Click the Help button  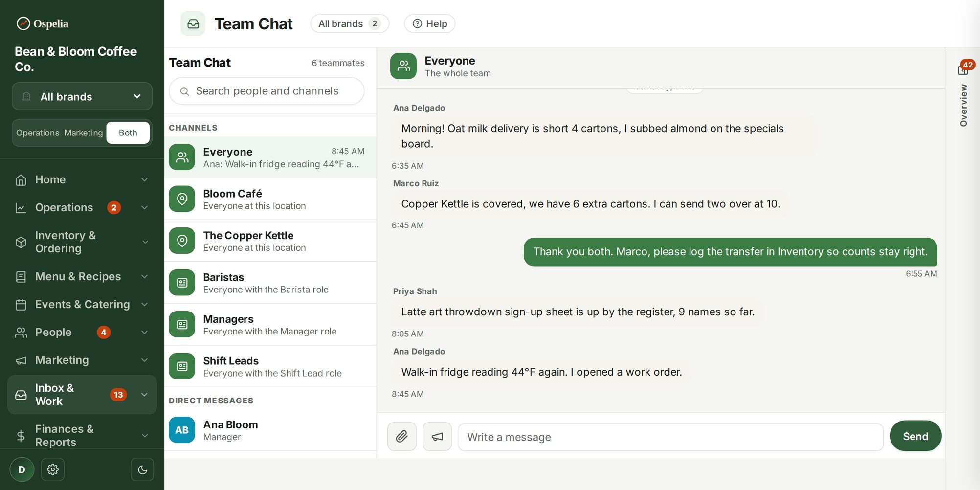click(x=430, y=24)
